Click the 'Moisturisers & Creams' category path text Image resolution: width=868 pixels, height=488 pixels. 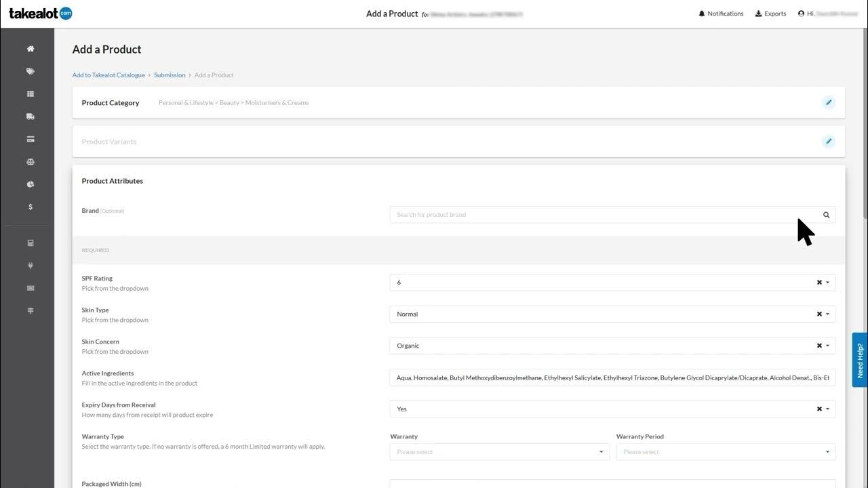click(277, 103)
